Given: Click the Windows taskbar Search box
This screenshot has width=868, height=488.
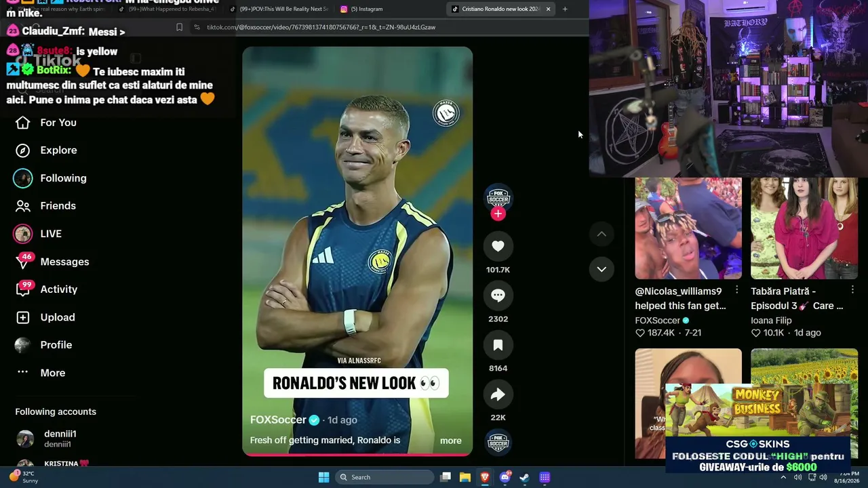Looking at the screenshot, I should [385, 477].
